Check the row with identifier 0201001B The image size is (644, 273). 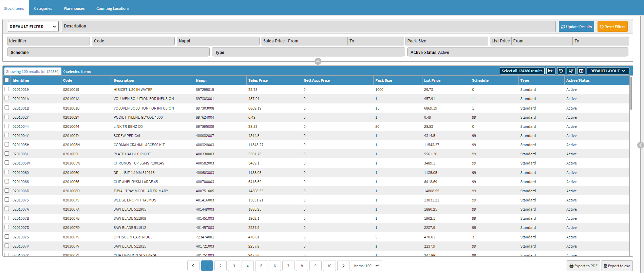pyautogui.click(x=7, y=108)
